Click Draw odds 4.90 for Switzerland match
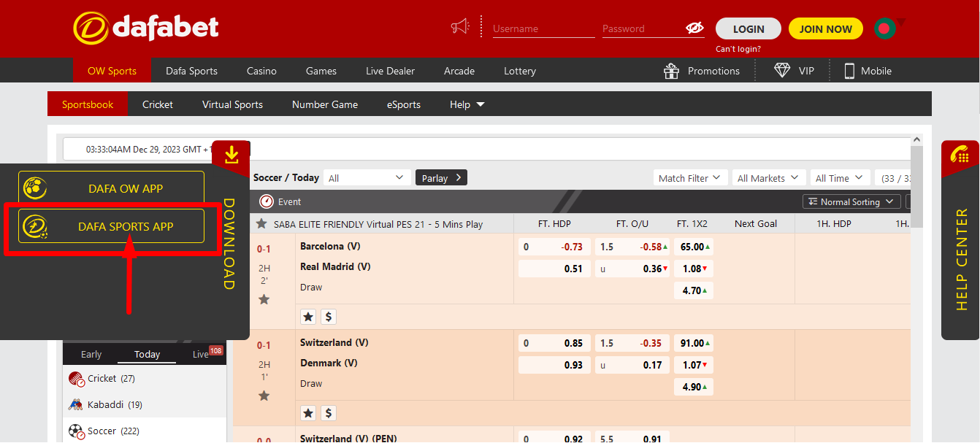Screen dimensions: 980x443 click(x=694, y=387)
